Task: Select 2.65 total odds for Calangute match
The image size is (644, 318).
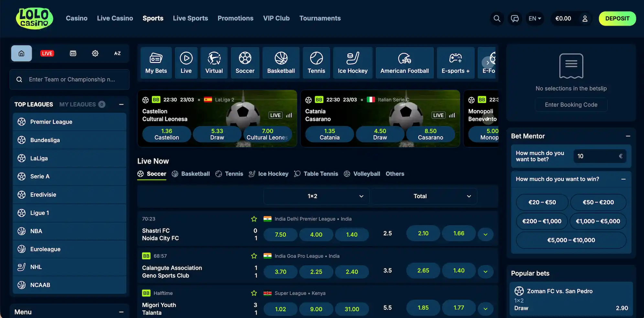Action: [423, 270]
